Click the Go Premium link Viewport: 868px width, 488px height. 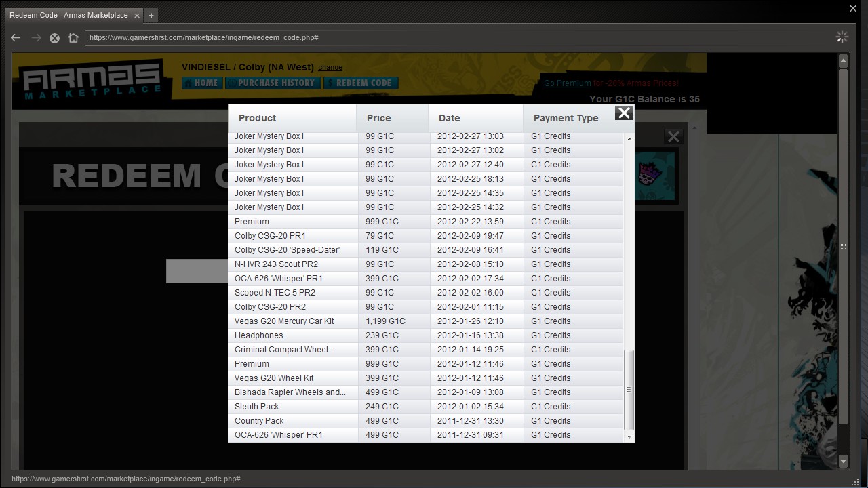[567, 83]
